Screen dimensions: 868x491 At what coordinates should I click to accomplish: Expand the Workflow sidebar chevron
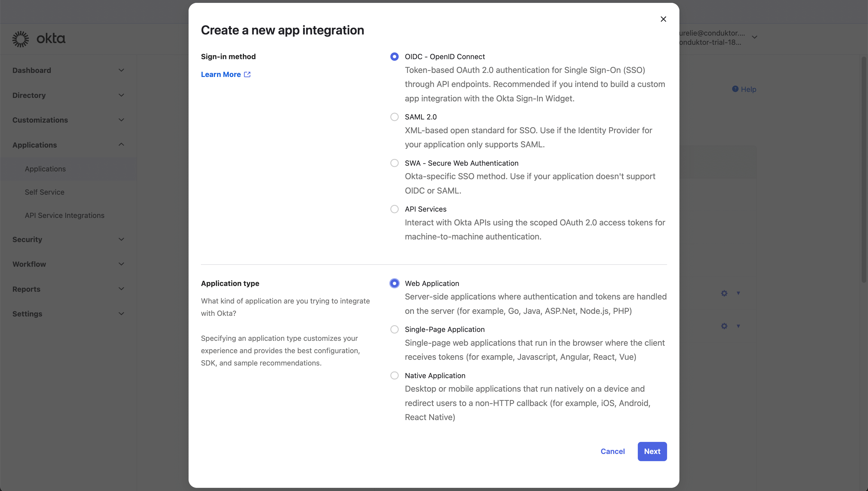coord(121,264)
